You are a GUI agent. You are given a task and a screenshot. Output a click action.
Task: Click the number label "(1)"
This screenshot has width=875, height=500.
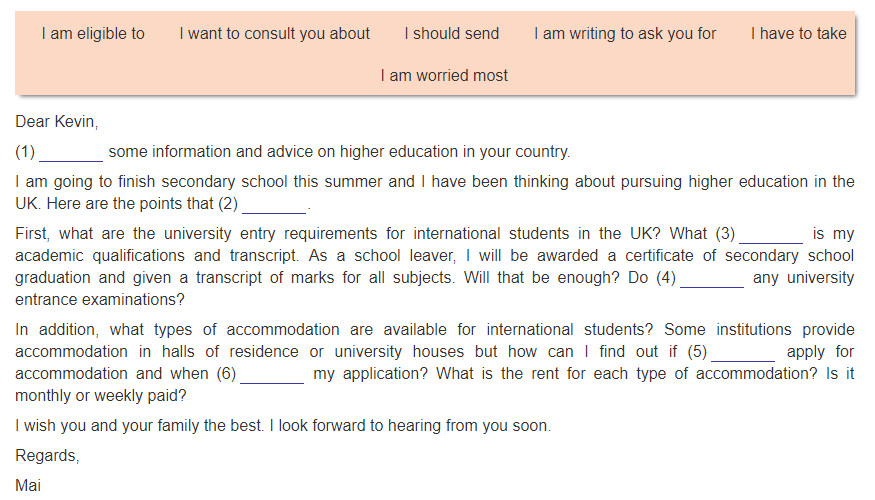pos(25,152)
